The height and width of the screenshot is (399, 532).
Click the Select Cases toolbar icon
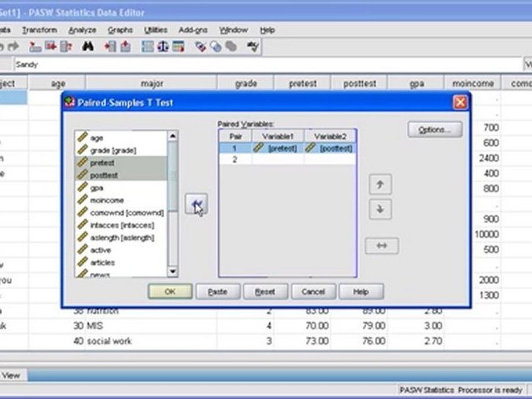click(178, 47)
